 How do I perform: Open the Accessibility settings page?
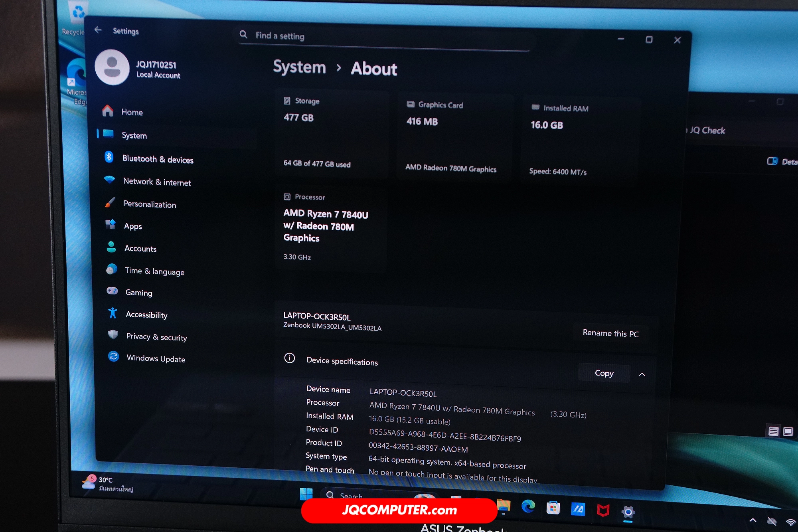[x=146, y=315]
